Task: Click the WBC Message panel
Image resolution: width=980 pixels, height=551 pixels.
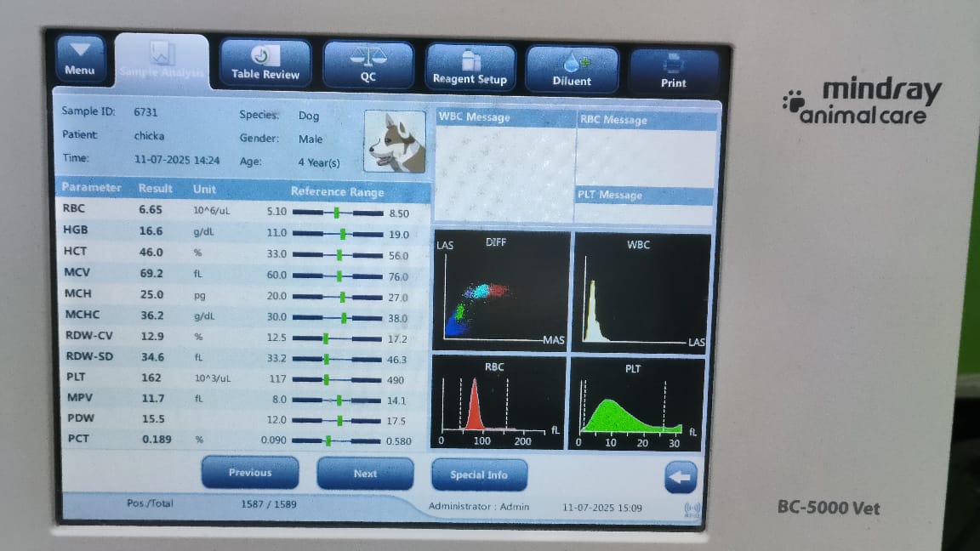Action: click(x=504, y=166)
